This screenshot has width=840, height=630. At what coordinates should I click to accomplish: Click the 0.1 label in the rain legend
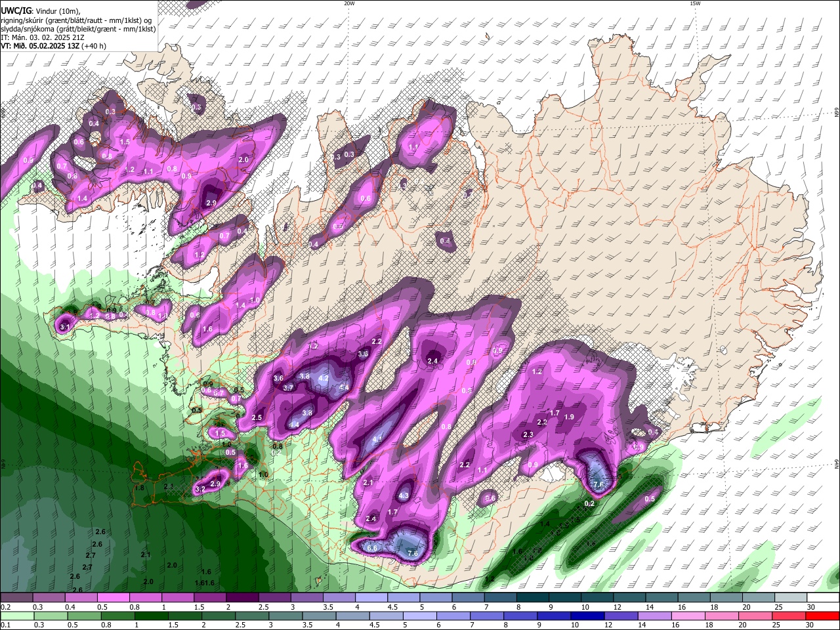(5, 625)
